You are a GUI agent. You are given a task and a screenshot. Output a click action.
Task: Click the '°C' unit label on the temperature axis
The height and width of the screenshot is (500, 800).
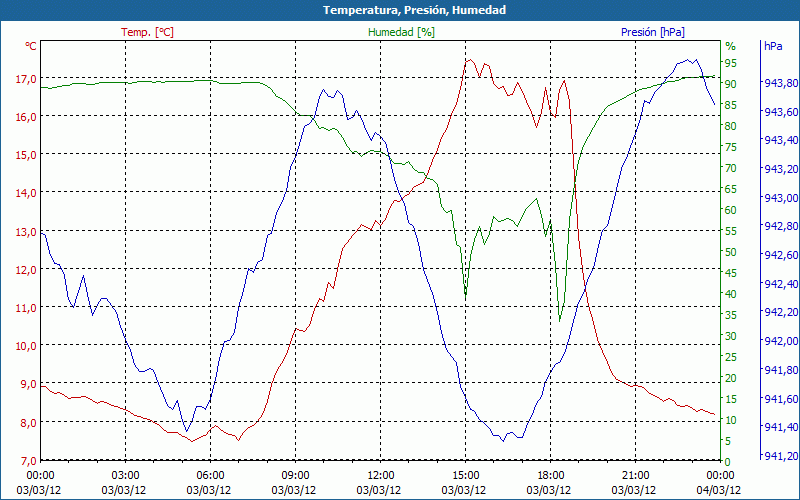click(x=31, y=46)
